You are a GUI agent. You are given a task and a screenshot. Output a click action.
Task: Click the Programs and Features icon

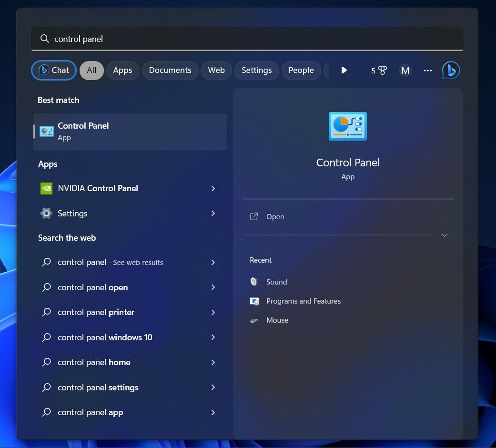pyautogui.click(x=254, y=301)
